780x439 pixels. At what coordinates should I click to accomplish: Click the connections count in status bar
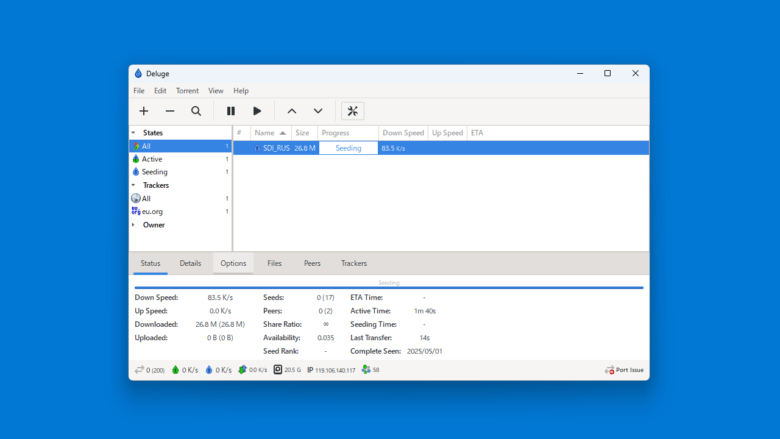(x=150, y=370)
